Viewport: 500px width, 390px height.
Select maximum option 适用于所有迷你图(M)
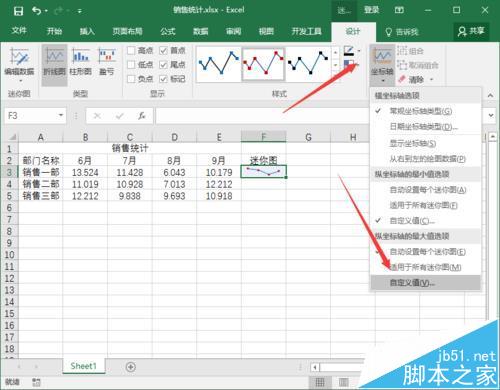tap(425, 267)
